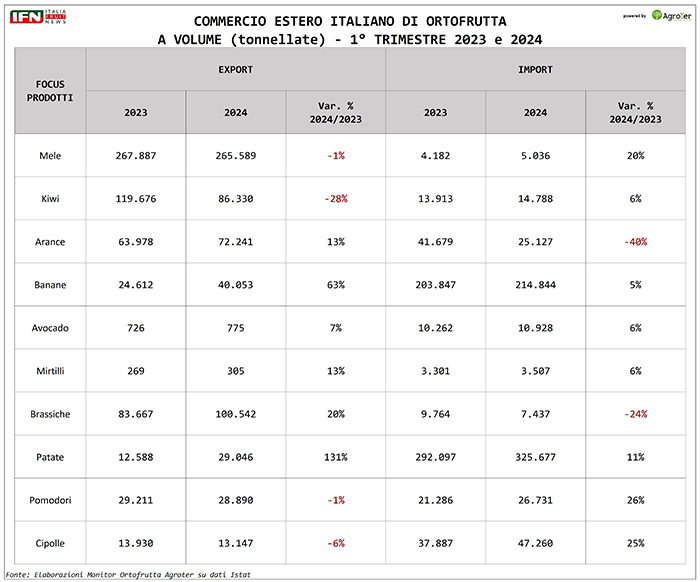Select Pomodori 2024 import value 26.731
The height and width of the screenshot is (582, 700).
point(535,500)
